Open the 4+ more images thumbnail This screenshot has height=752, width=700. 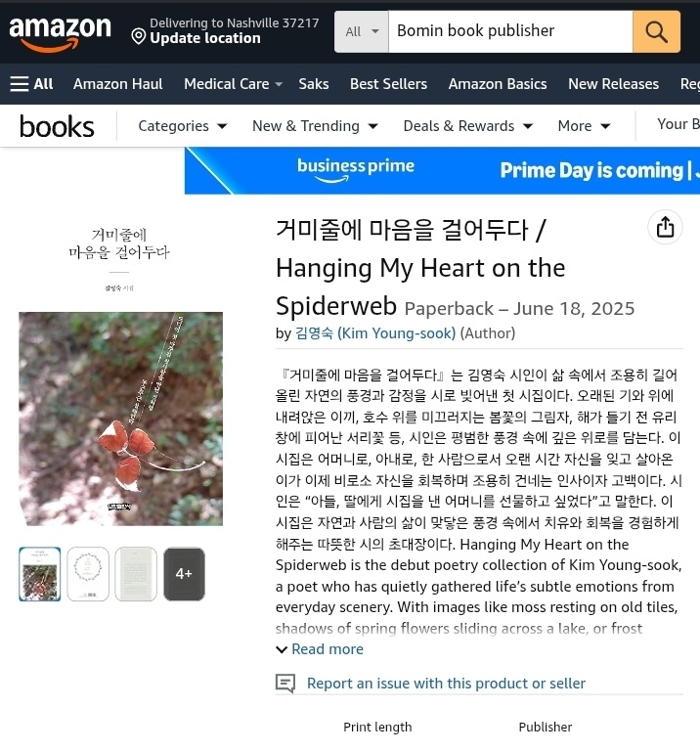point(184,574)
